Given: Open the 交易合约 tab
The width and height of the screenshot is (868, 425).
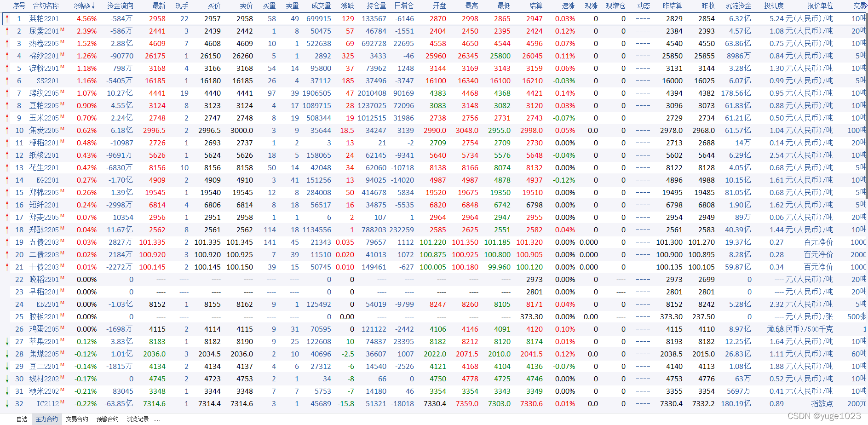Looking at the screenshot, I should pyautogui.click(x=77, y=419).
